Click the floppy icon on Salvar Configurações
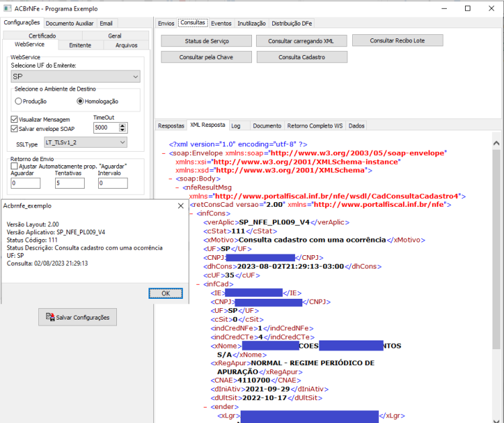 pos(50,317)
